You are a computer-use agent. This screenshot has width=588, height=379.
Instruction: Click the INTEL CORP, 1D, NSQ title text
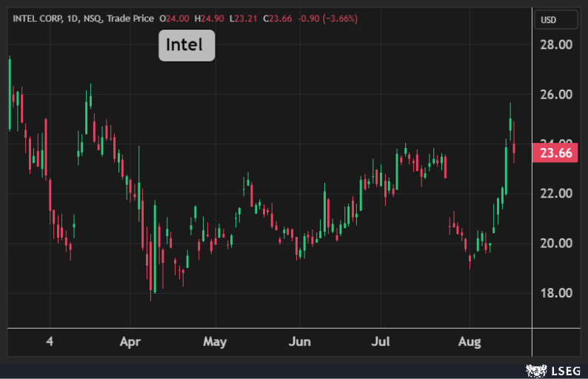click(83, 19)
